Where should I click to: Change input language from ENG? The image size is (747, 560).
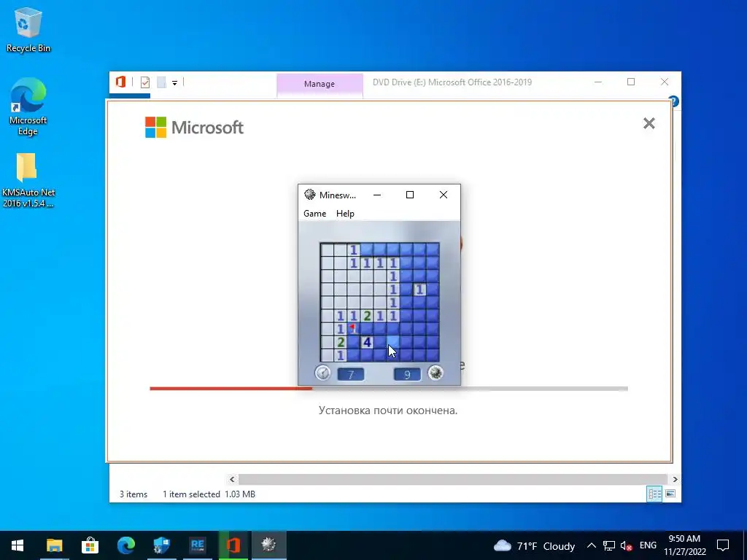click(648, 545)
